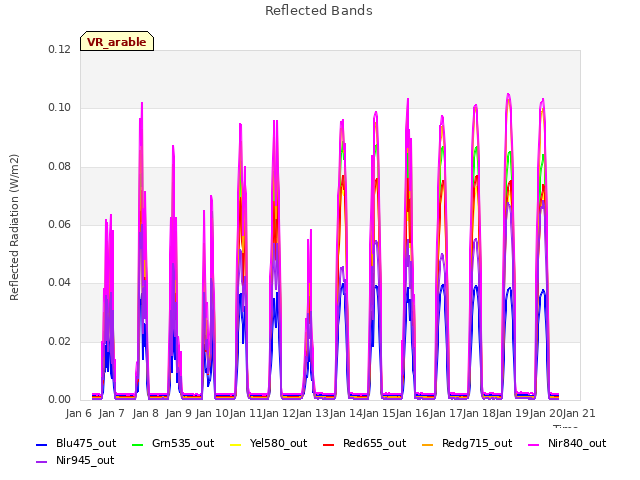The height and width of the screenshot is (480, 640).
Task: Click the 0.12 y-axis tick label
Action: point(60,50)
